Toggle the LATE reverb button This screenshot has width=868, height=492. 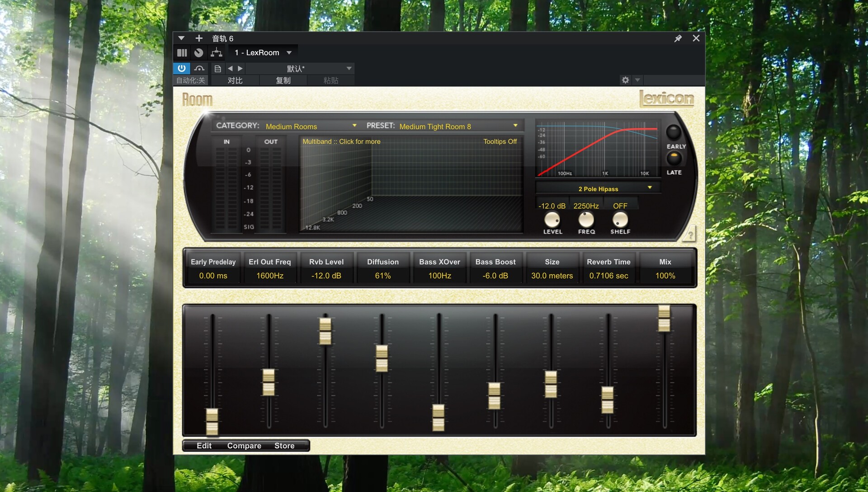[674, 159]
